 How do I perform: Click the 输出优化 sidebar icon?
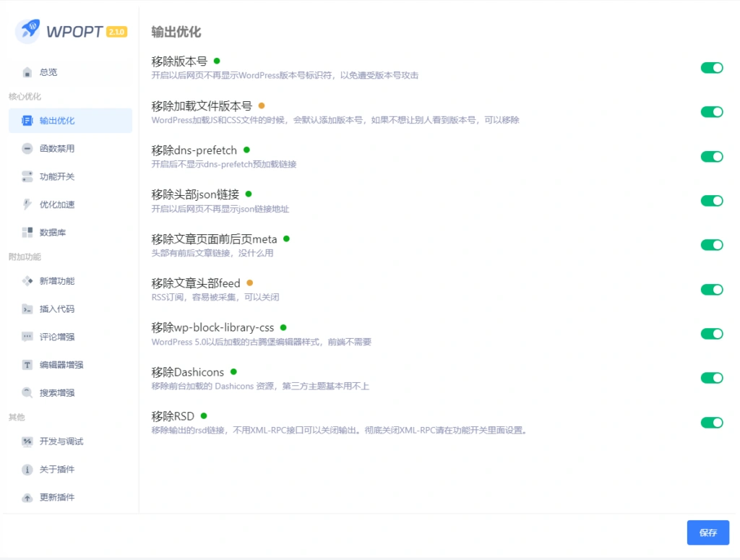27,121
